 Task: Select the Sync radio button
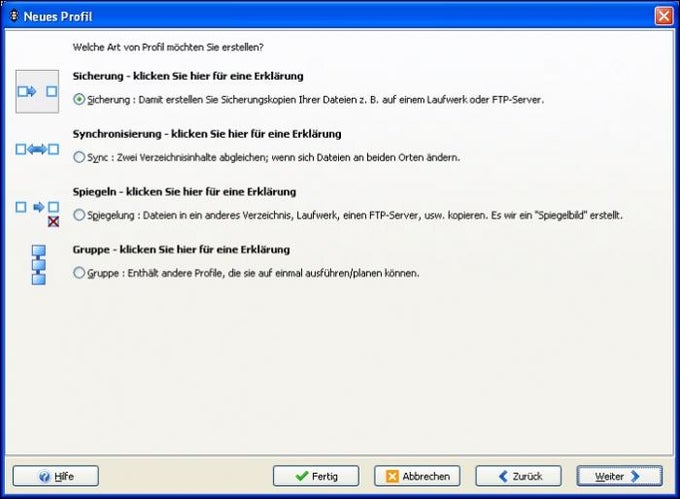(79, 157)
